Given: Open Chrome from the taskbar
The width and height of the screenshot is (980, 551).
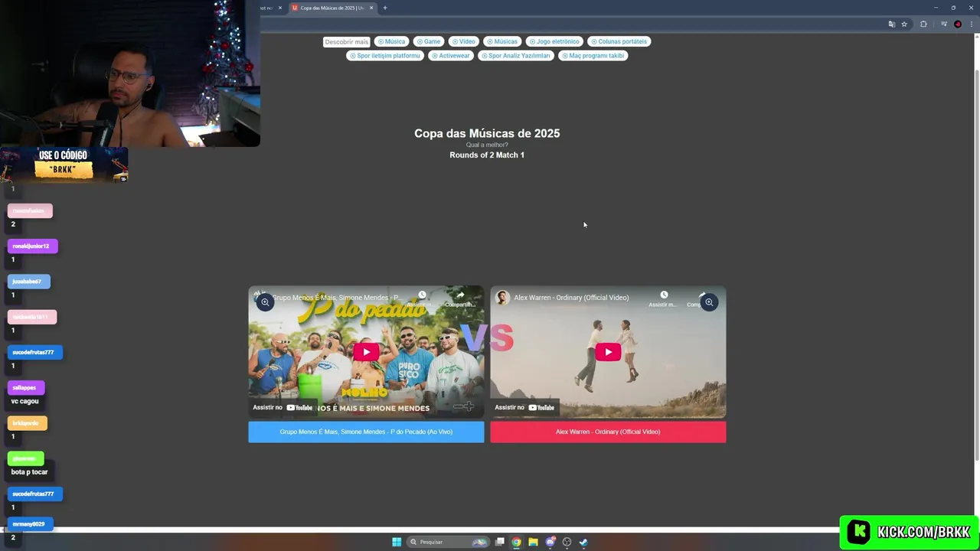Looking at the screenshot, I should (x=517, y=542).
